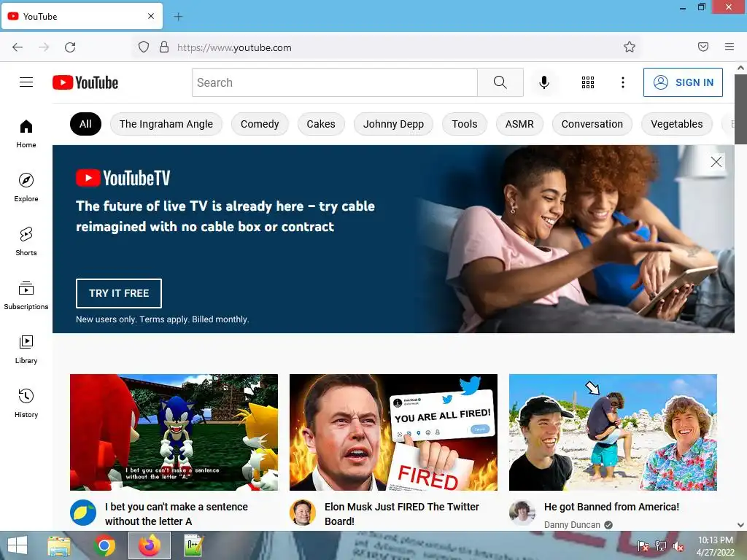The image size is (747, 560).
Task: Click the network tray icon
Action: (x=661, y=546)
